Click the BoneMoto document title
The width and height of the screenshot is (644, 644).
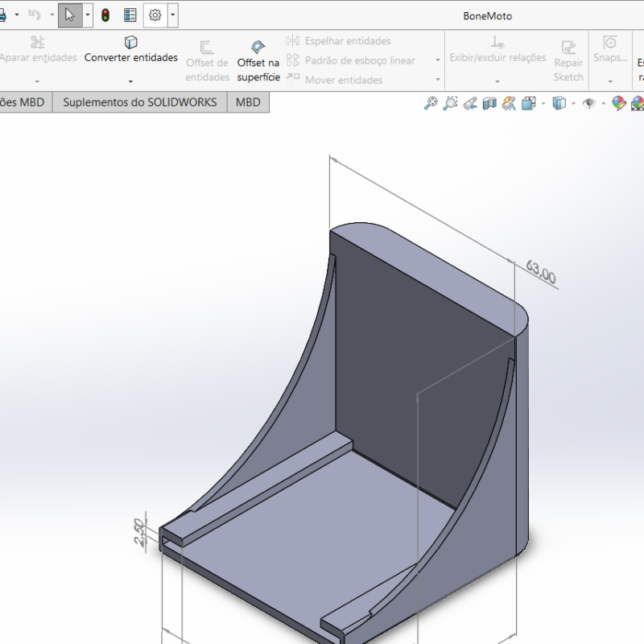(488, 16)
